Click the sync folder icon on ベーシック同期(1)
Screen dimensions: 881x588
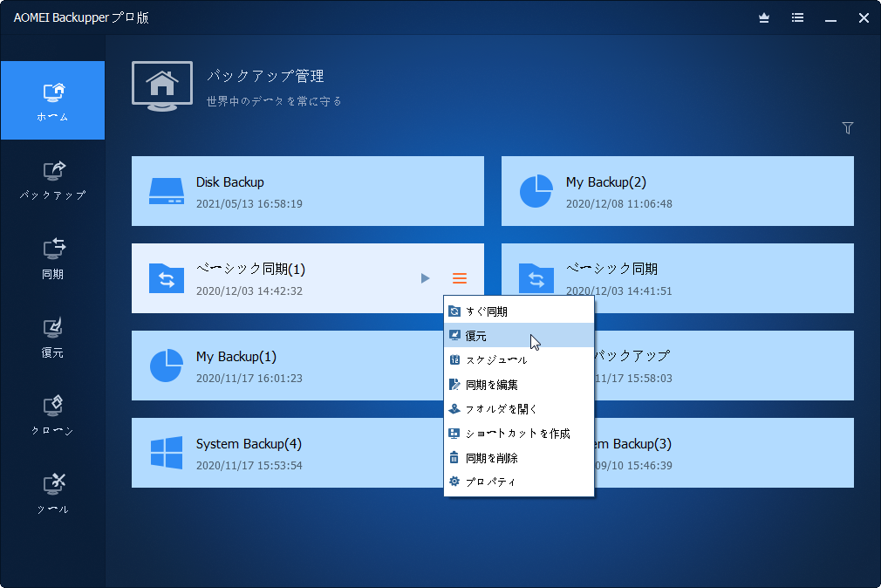point(167,278)
